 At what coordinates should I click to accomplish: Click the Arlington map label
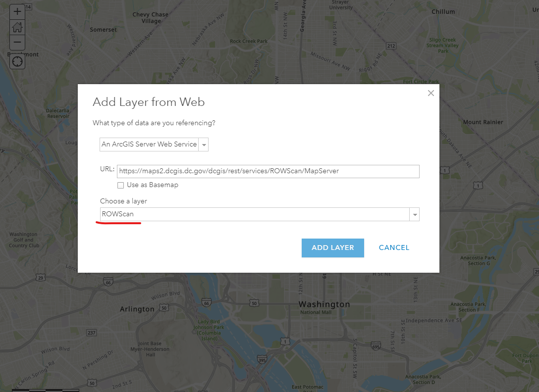pyautogui.click(x=137, y=308)
